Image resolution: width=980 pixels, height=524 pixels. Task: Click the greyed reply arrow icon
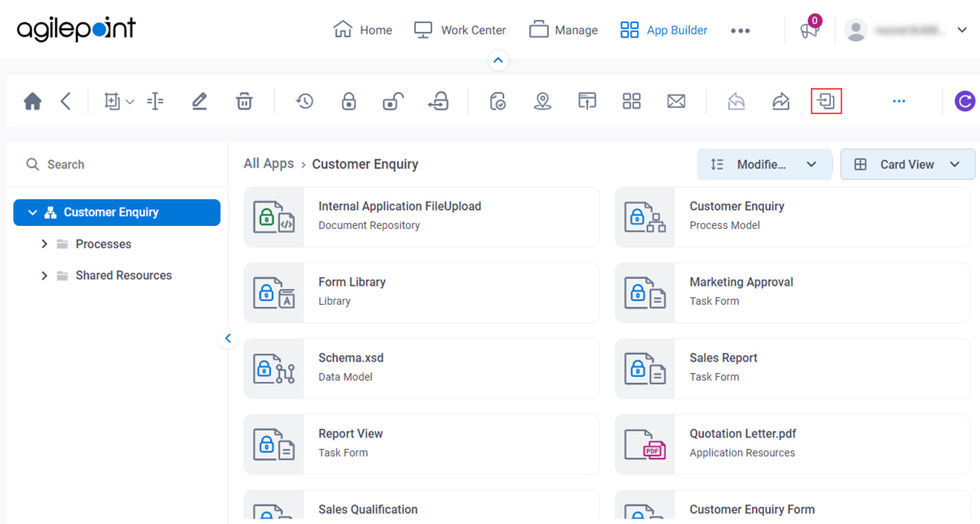[737, 101]
